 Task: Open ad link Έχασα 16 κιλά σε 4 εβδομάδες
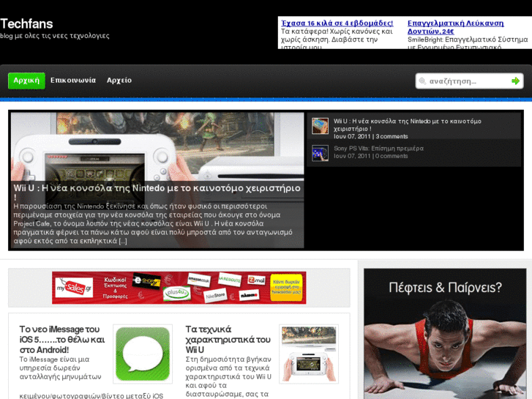(337, 23)
